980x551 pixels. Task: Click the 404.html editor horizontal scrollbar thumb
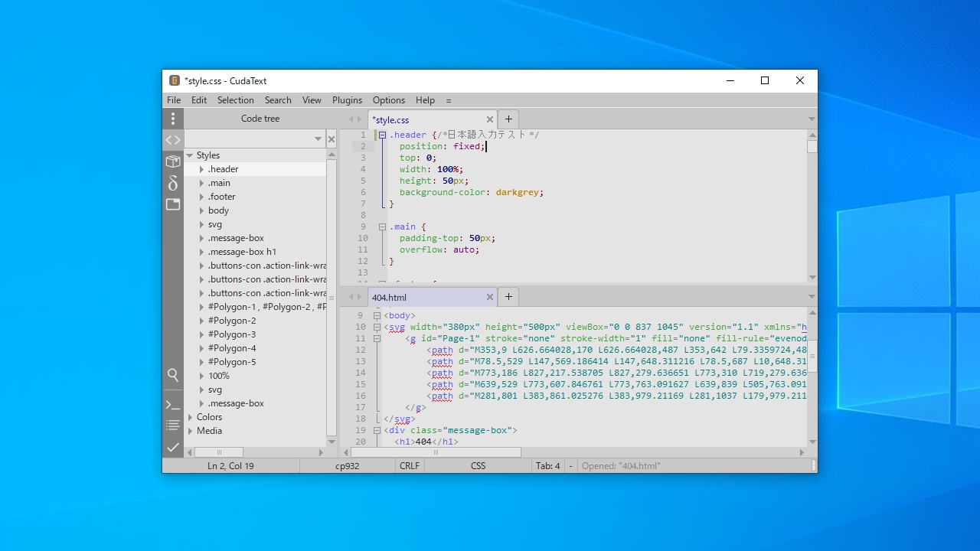pyautogui.click(x=436, y=452)
